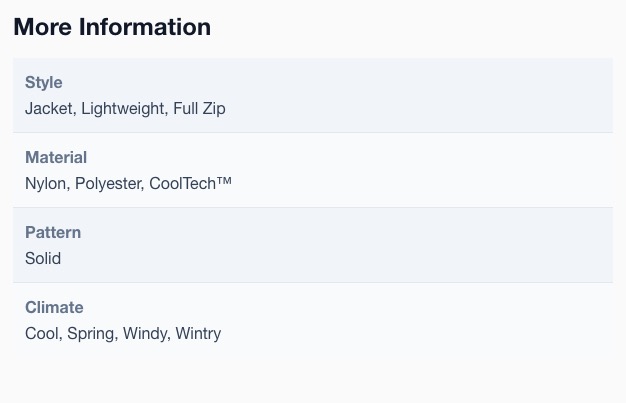Click the Cool, Spring, Windy, Wintry value
Screen dimensions: 626x403
[x=123, y=334]
